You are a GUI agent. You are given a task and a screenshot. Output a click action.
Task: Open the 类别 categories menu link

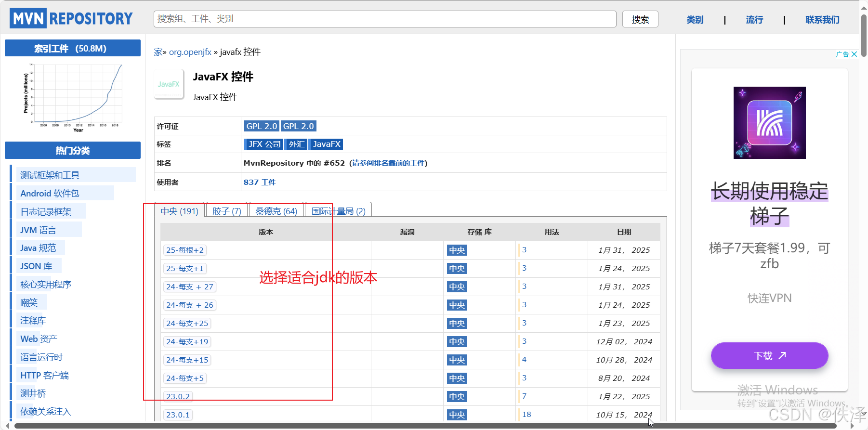click(x=695, y=20)
